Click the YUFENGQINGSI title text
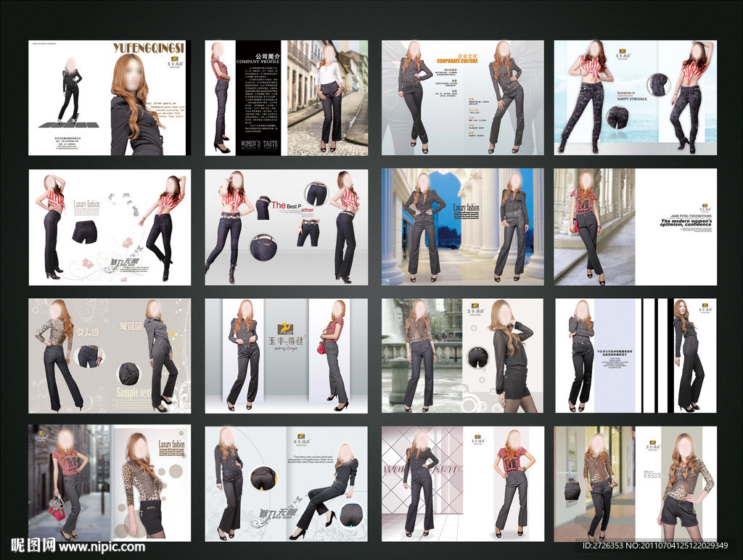Screen dimensions: 743x560 click(148, 48)
